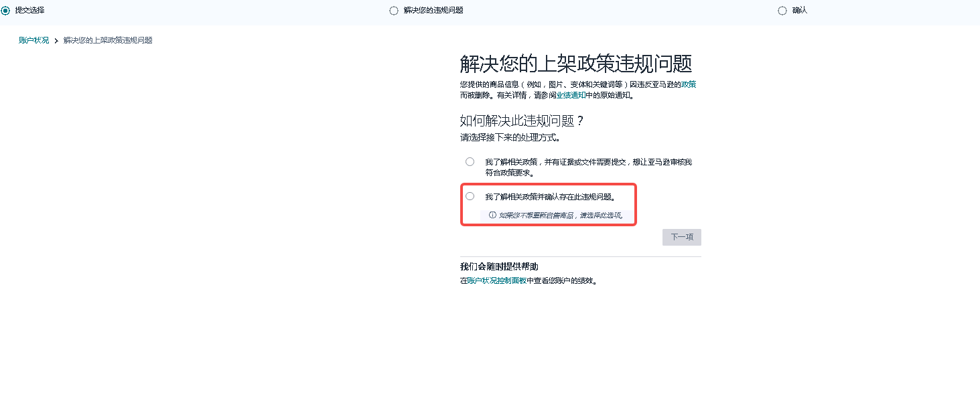
Task: Open the 账户状况控制面板 link
Action: [497, 281]
